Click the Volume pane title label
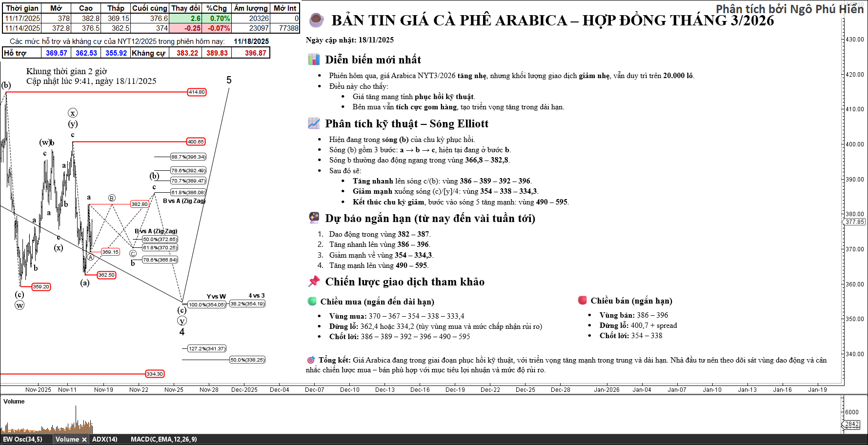Viewport: 868px width, 445px height. 14,402
